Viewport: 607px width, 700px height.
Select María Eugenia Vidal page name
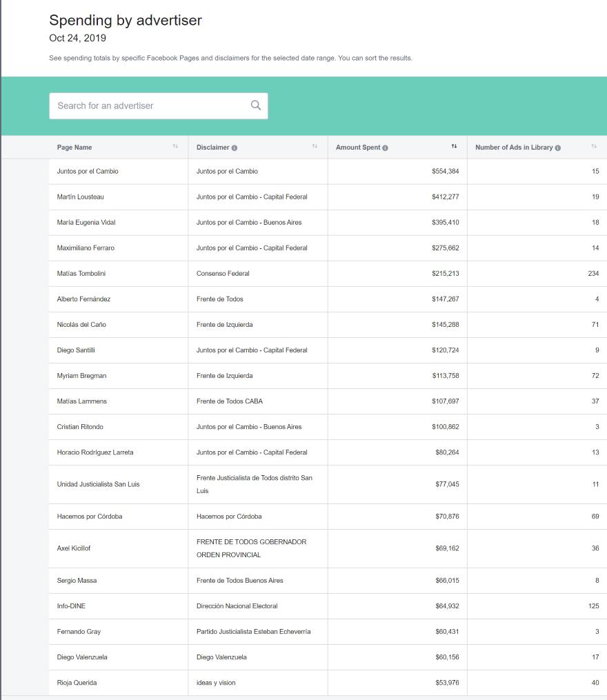point(86,222)
